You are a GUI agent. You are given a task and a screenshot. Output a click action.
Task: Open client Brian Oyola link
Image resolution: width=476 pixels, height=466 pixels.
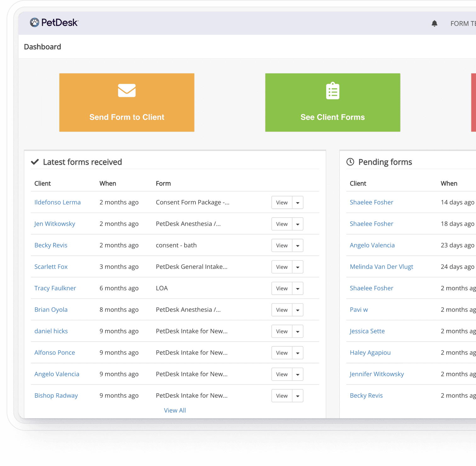[x=51, y=310]
